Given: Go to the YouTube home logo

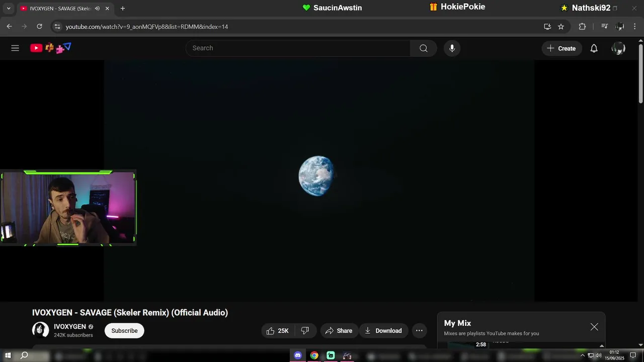Looking at the screenshot, I should (50, 48).
